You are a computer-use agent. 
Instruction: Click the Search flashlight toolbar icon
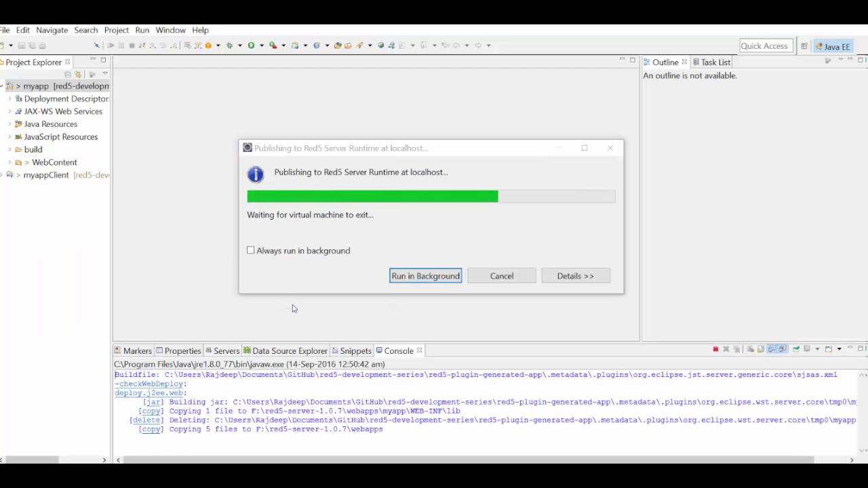coord(359,45)
